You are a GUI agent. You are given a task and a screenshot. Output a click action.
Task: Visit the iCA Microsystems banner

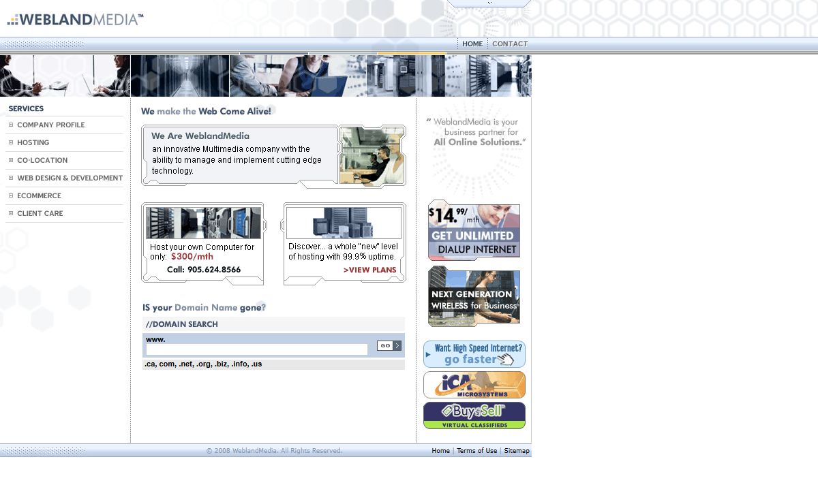[x=474, y=385]
